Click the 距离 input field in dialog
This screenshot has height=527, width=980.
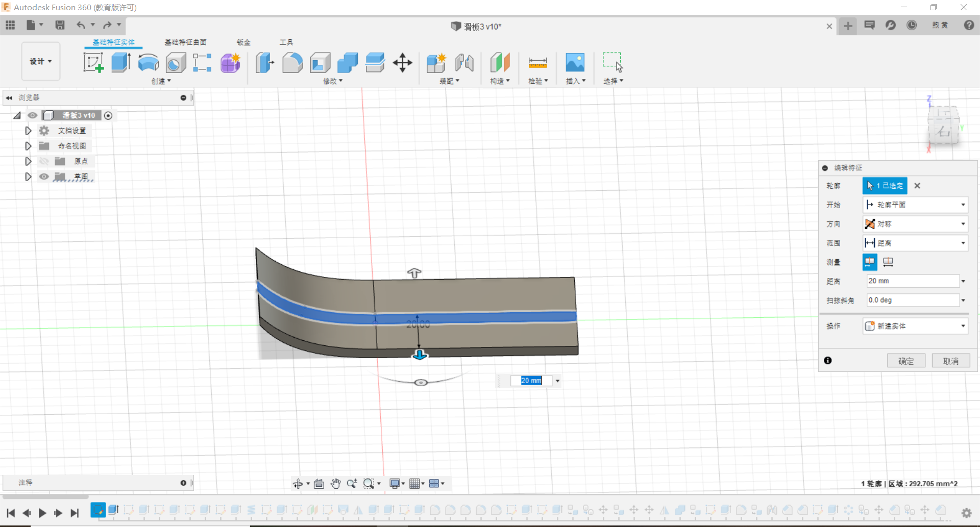click(913, 281)
